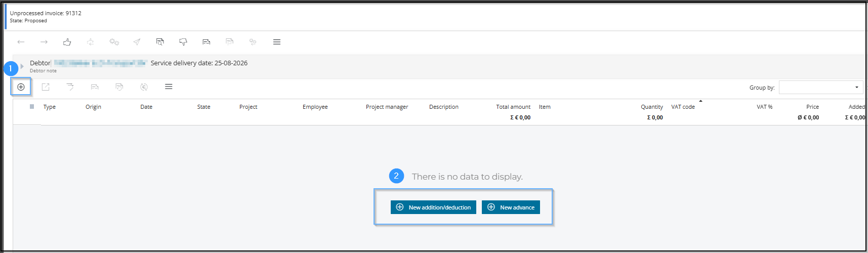The height and width of the screenshot is (253, 868).
Task: Click the greyed copy-note icon in top toolbar
Action: point(230,42)
